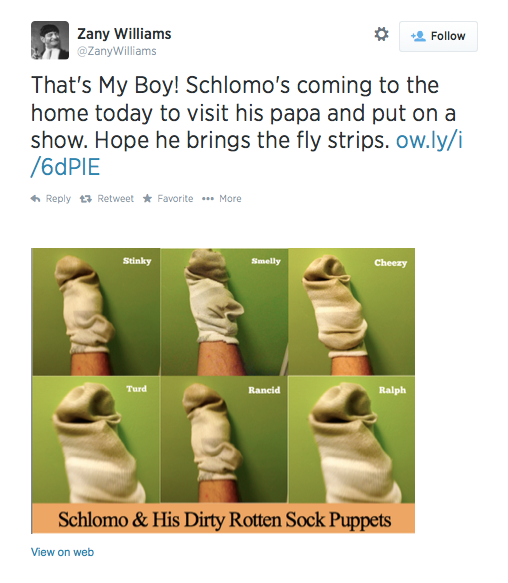The height and width of the screenshot is (583, 508).
Task: Click the Favorite star icon
Action: point(148,198)
